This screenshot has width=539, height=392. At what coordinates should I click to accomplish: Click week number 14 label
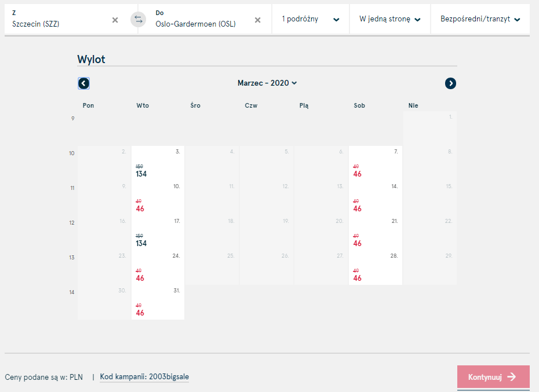[x=71, y=292]
